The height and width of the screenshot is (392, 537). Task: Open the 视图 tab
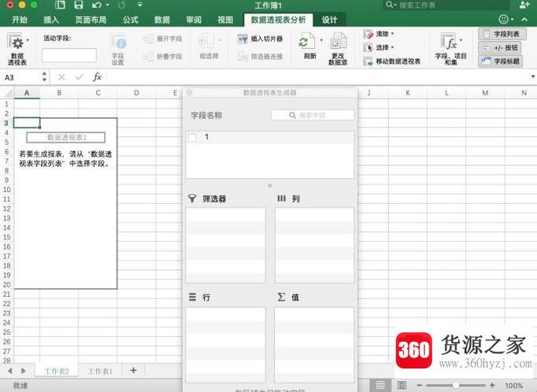coord(225,20)
